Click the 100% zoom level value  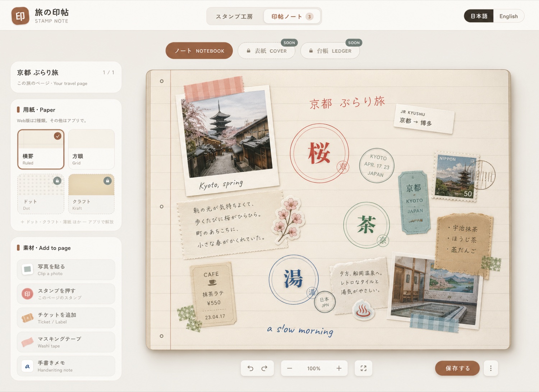click(314, 369)
